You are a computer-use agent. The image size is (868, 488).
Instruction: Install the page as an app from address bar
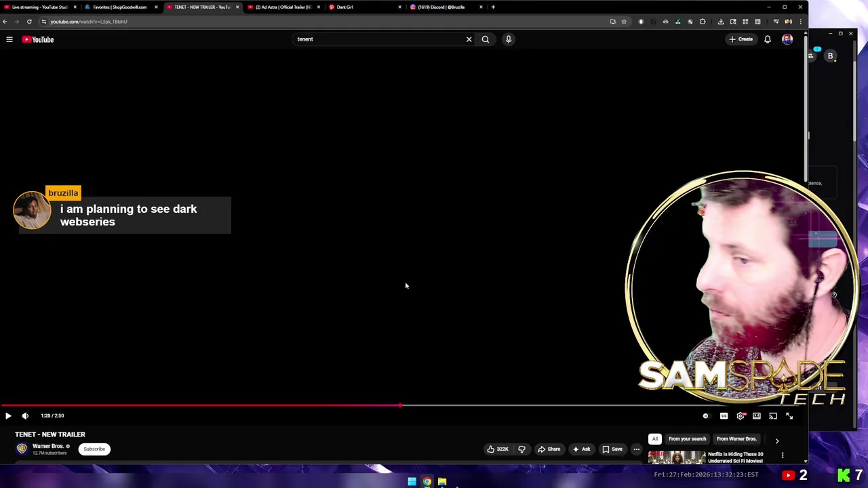coord(612,22)
